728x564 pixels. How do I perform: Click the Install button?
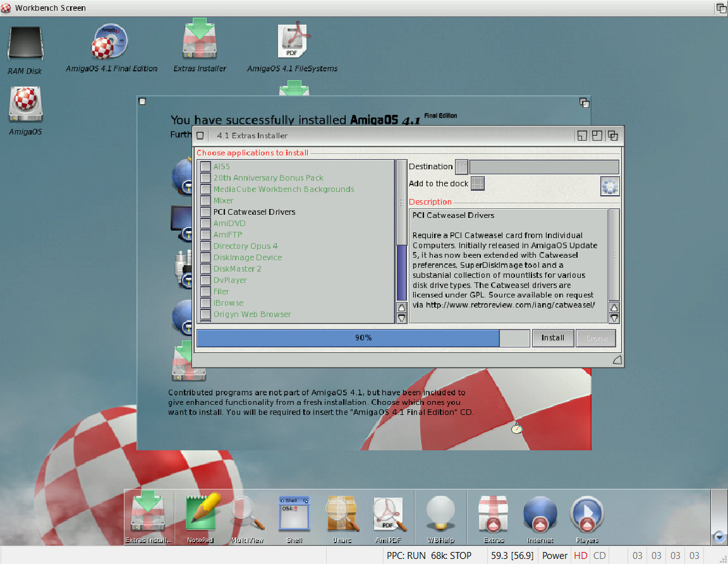(552, 338)
